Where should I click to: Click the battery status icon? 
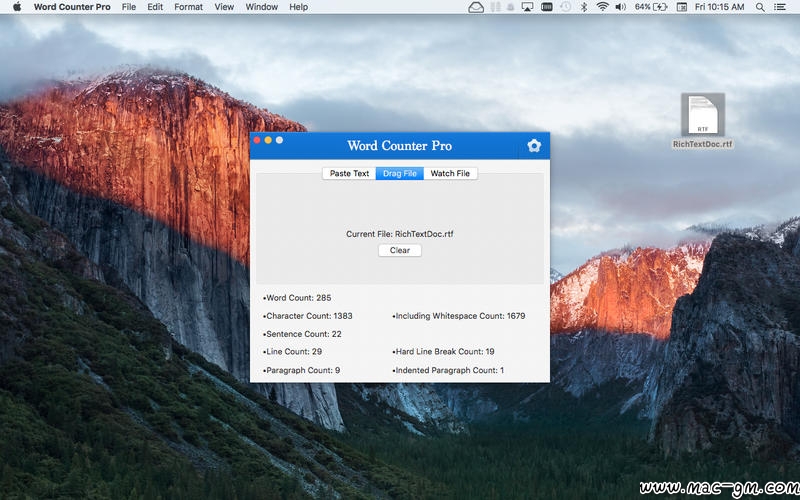pos(660,7)
